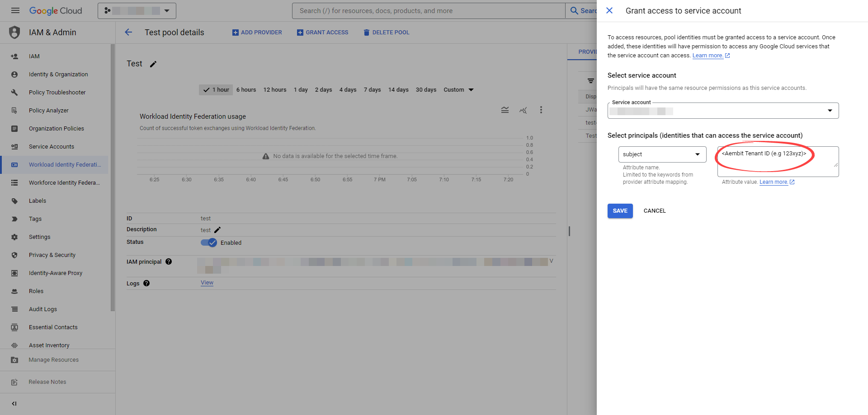The width and height of the screenshot is (868, 415).
Task: Select the 2 days time range
Action: coord(323,90)
